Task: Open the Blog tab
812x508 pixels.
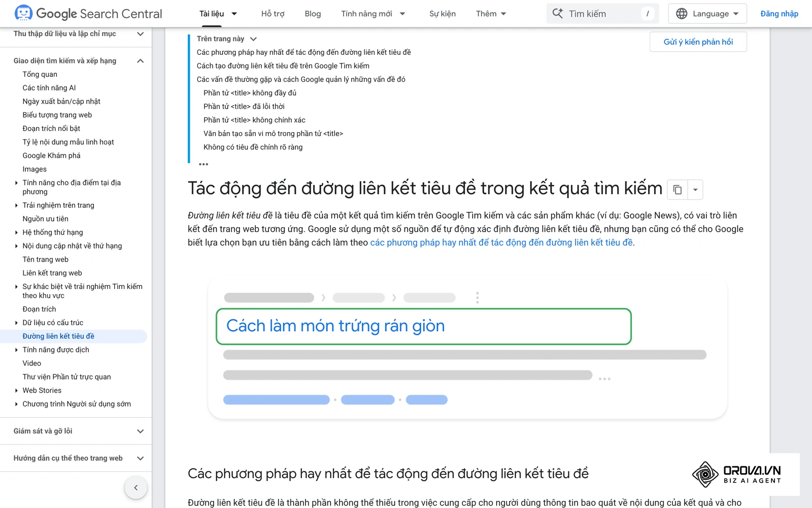Action: click(313, 14)
